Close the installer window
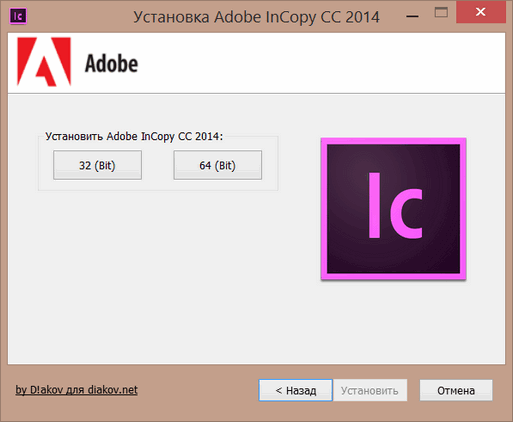Image resolution: width=513 pixels, height=422 pixels. click(481, 12)
